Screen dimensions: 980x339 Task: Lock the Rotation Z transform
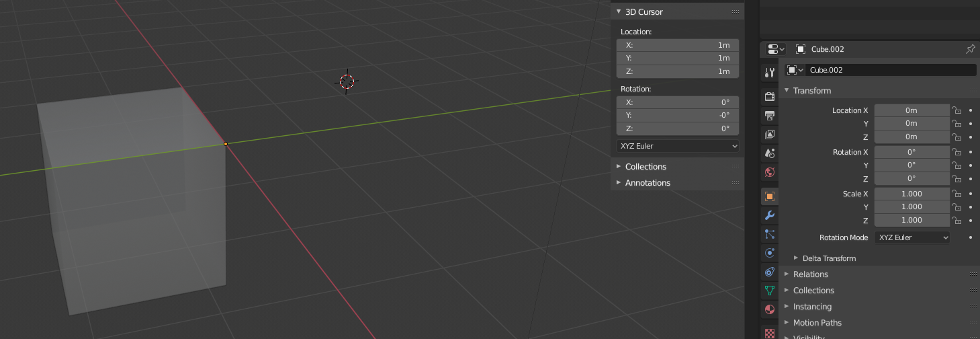[x=956, y=179]
